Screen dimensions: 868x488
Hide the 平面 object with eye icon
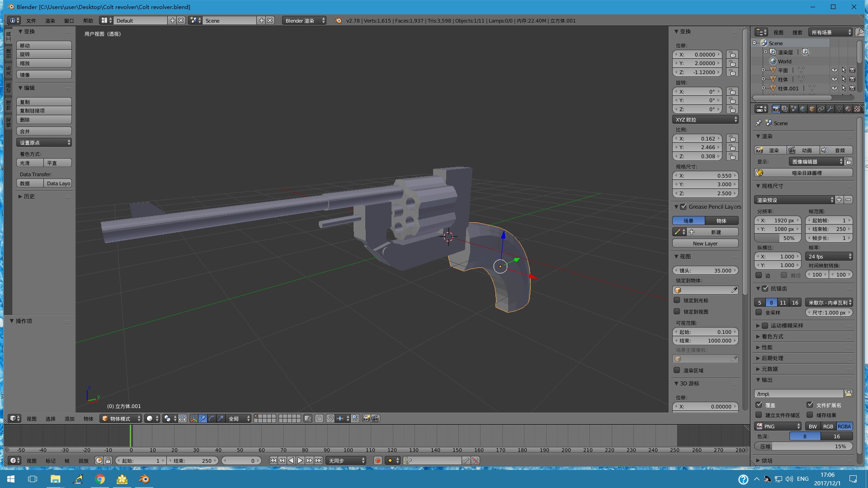[x=835, y=70]
